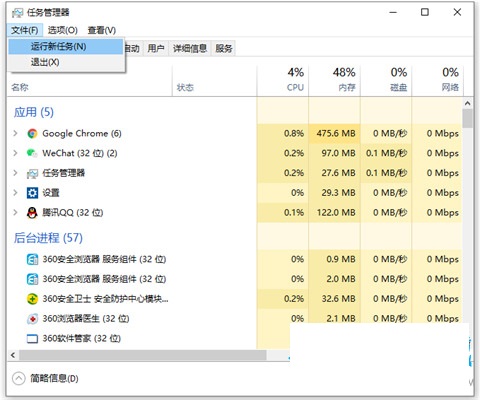
Task: Click the horizontal scrollbar thumb
Action: point(143,355)
